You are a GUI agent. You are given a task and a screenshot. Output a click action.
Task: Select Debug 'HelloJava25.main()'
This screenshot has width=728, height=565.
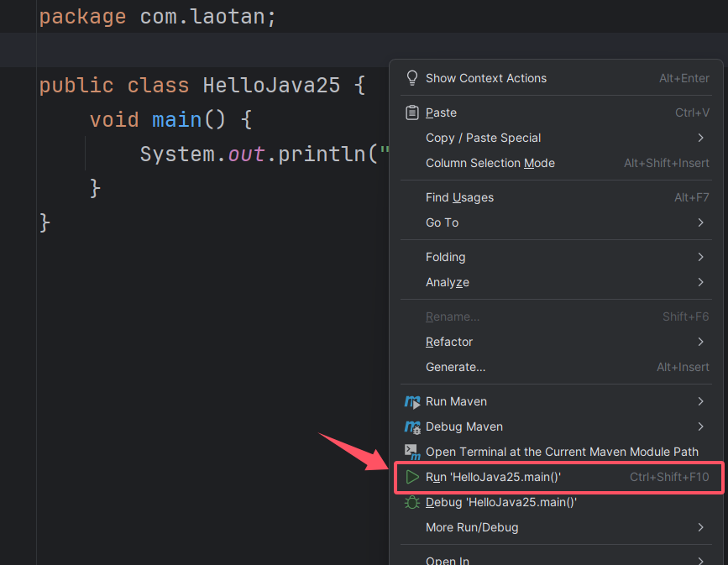point(556,502)
